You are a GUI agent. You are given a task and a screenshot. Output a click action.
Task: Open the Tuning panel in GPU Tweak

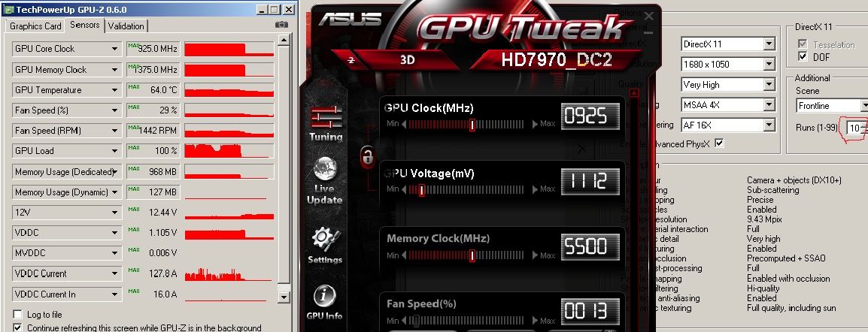click(326, 124)
